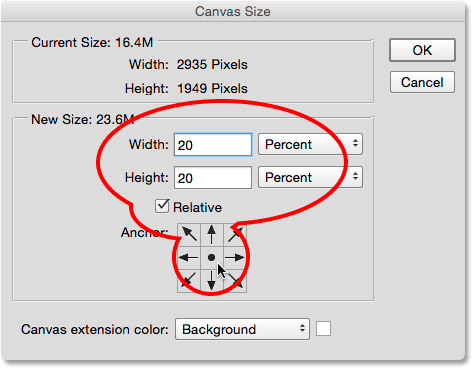
Task: Set anchor to middle-left arrow
Action: point(189,258)
